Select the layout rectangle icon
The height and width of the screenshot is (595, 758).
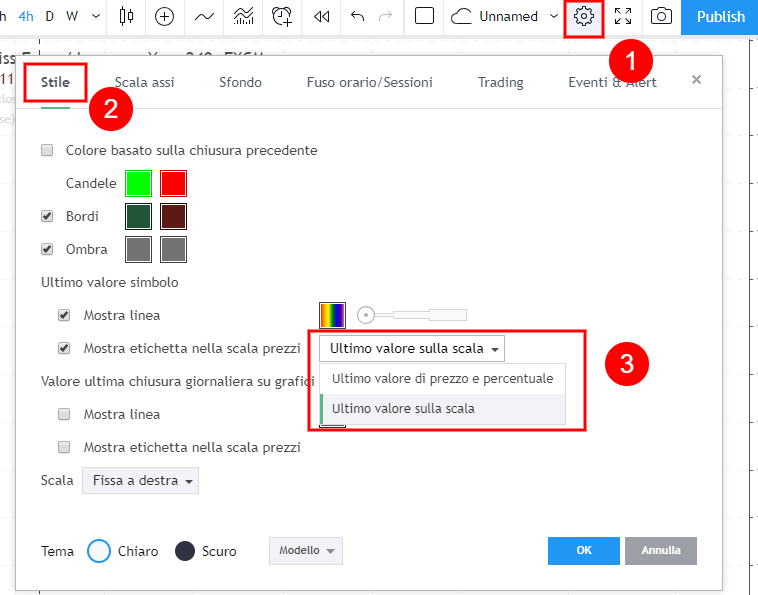(x=424, y=16)
